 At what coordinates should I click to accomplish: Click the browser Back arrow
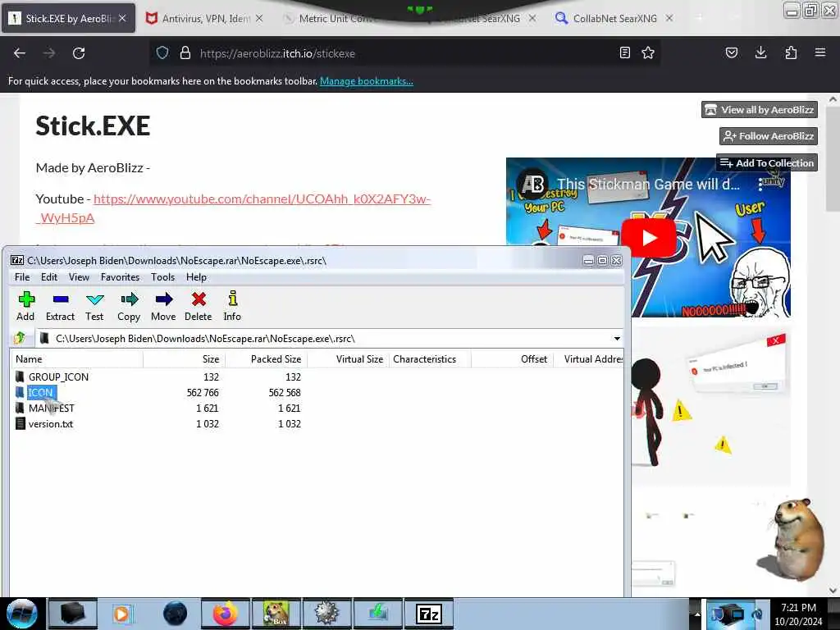pos(20,53)
